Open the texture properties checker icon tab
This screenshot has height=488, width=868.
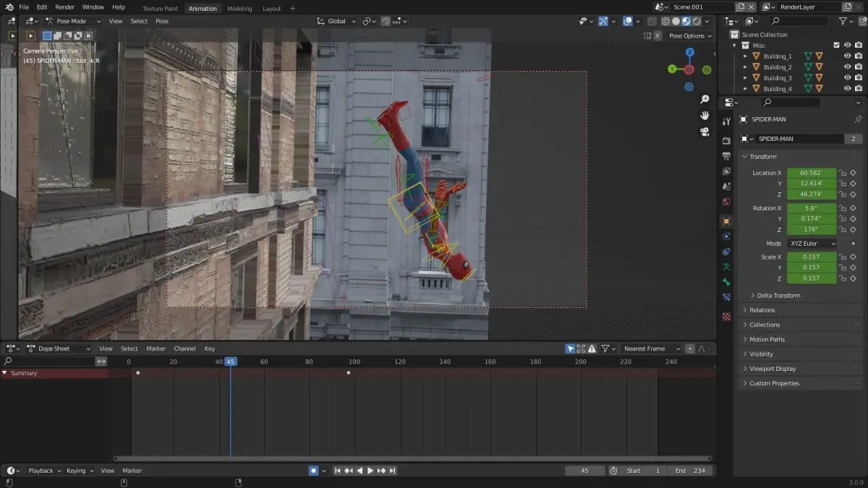click(x=726, y=317)
